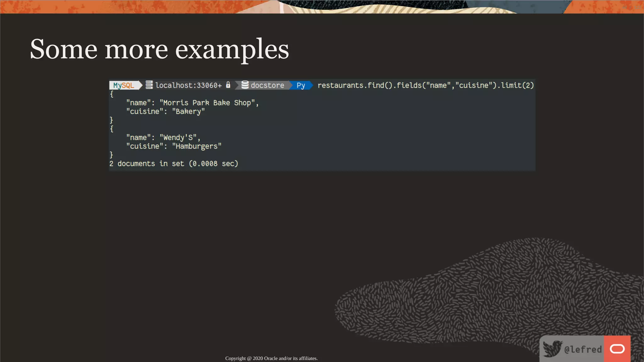Click the Some more examples title

coord(159,49)
